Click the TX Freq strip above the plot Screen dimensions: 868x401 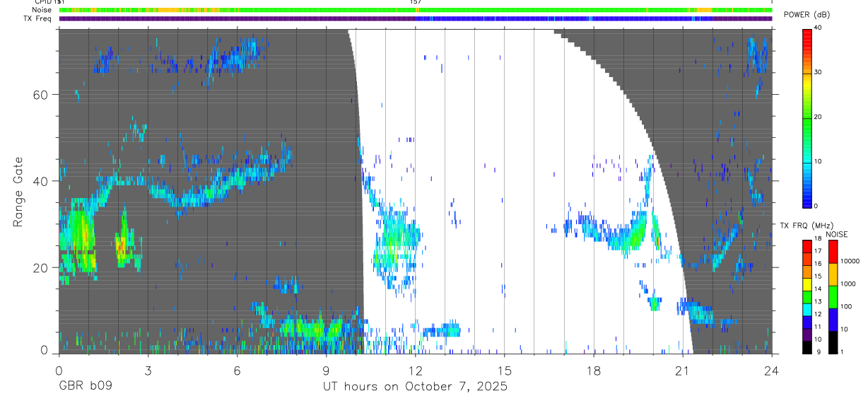[415, 18]
